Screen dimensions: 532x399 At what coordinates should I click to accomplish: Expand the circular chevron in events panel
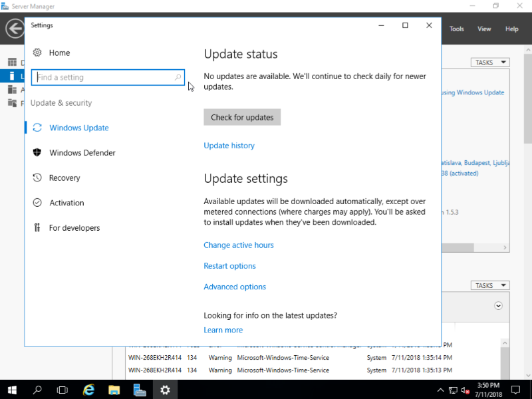(x=498, y=306)
